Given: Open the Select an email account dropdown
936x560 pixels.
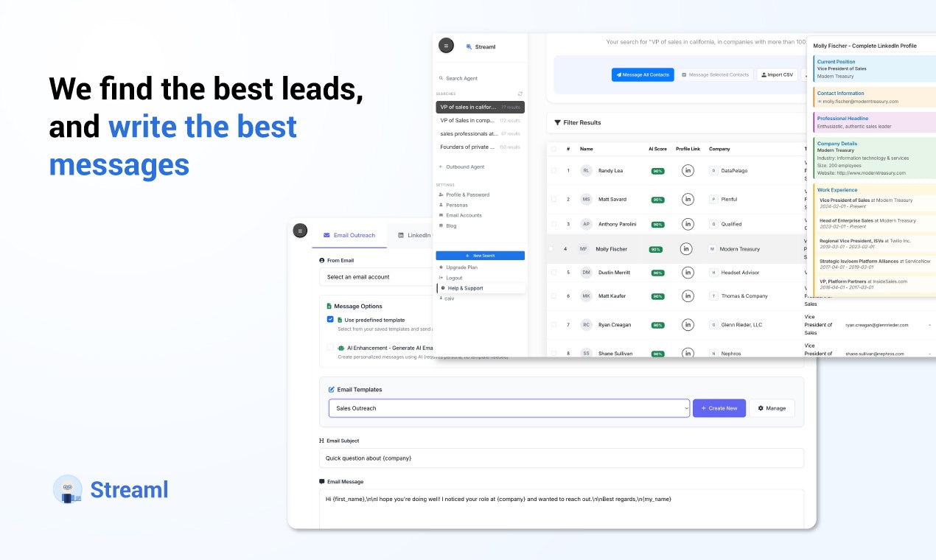Looking at the screenshot, I should [x=376, y=277].
